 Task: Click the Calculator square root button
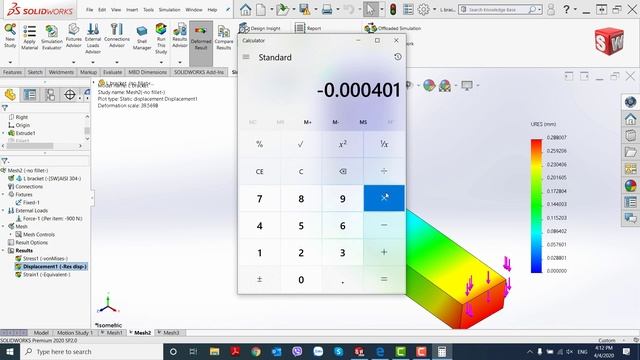pos(301,144)
